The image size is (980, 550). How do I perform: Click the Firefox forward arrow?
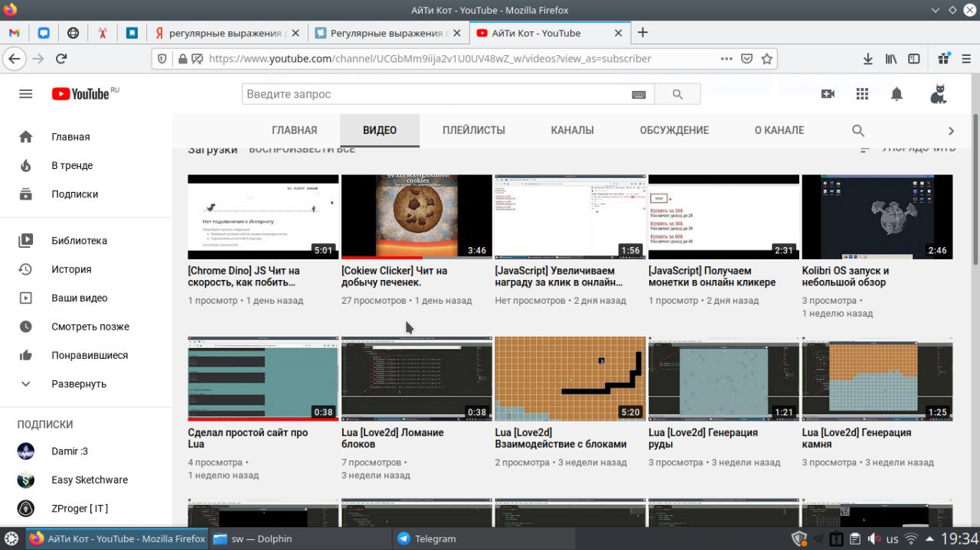(x=38, y=58)
